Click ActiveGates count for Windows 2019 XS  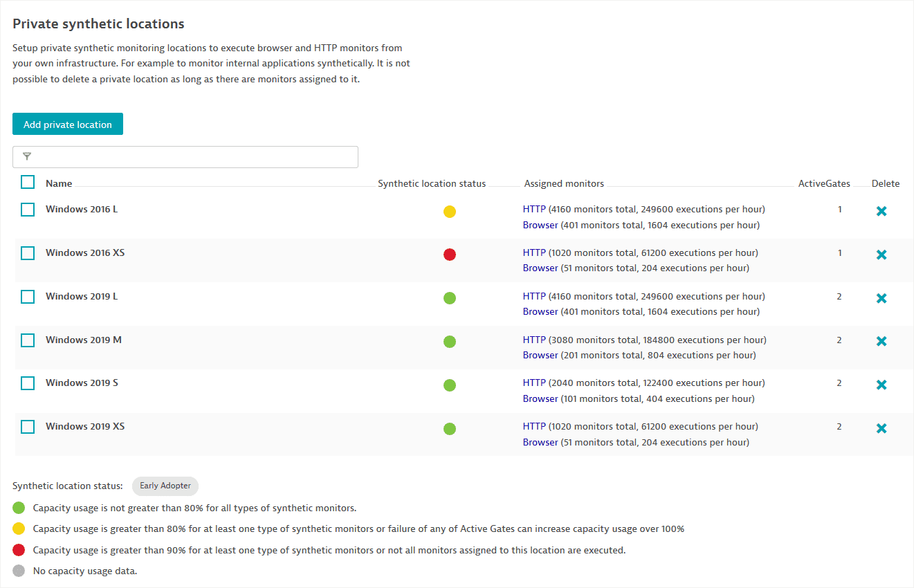tap(839, 426)
